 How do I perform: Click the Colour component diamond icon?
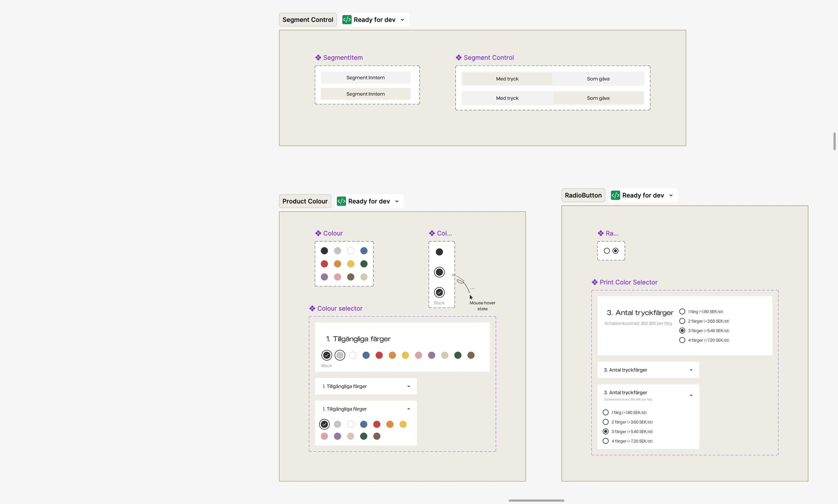tap(318, 233)
